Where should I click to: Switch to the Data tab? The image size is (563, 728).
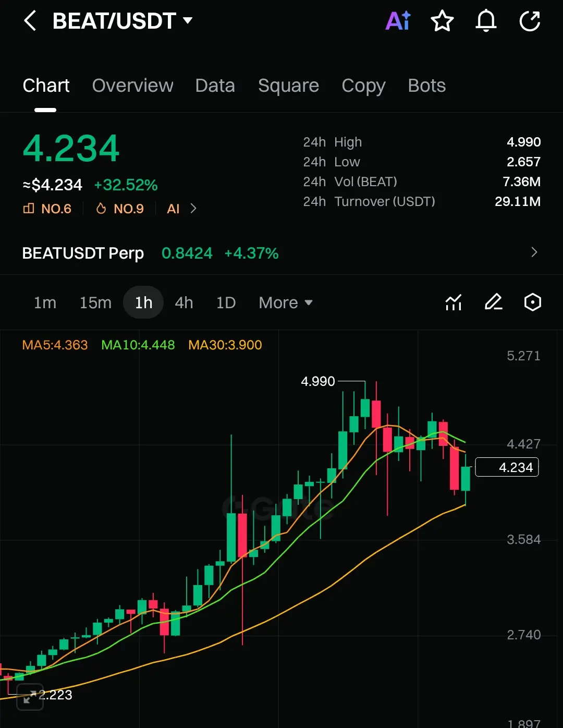(215, 86)
